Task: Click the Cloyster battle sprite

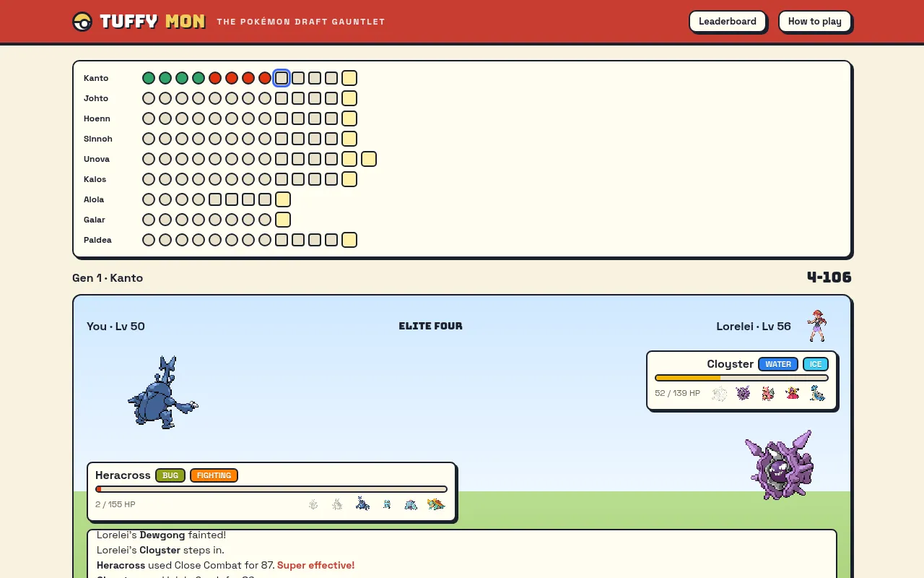Action: [780, 465]
